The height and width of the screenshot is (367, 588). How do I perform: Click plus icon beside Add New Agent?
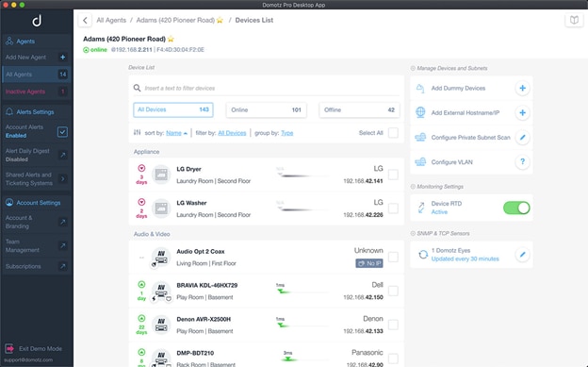click(x=62, y=58)
